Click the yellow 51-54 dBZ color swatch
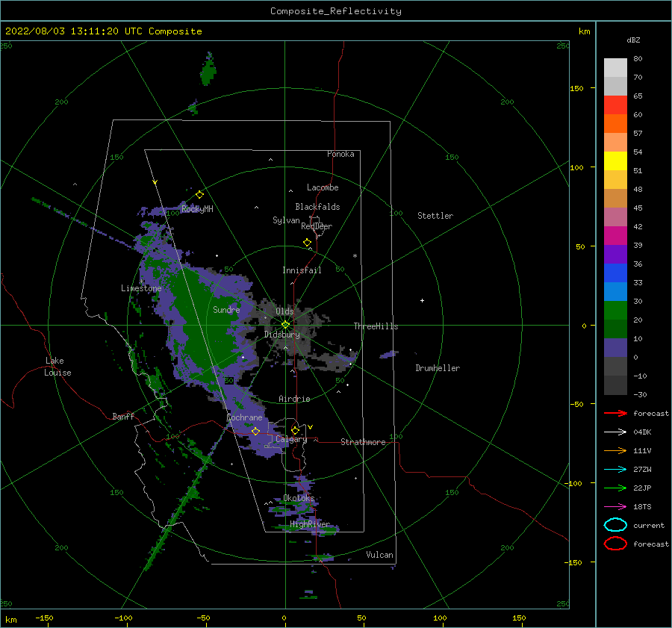 (x=615, y=161)
